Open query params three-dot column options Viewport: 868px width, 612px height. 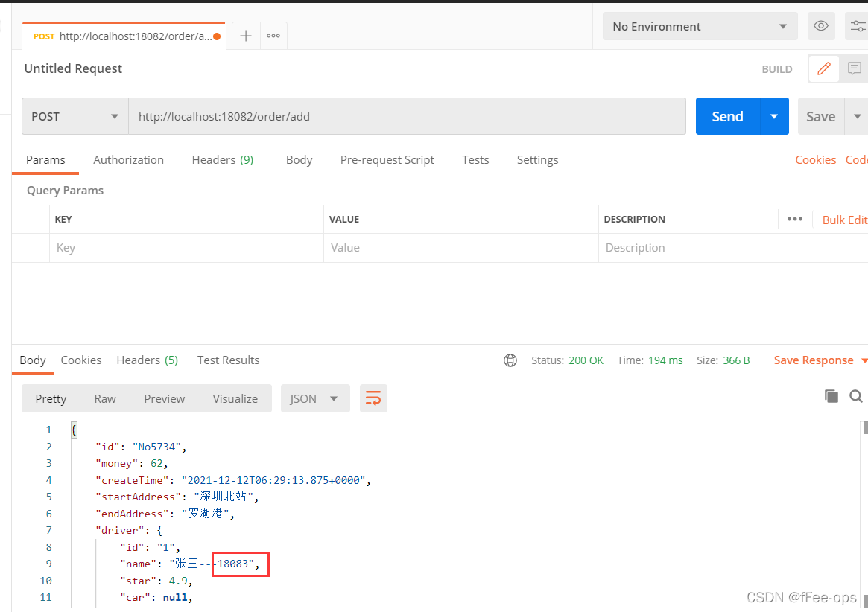pyautogui.click(x=795, y=219)
